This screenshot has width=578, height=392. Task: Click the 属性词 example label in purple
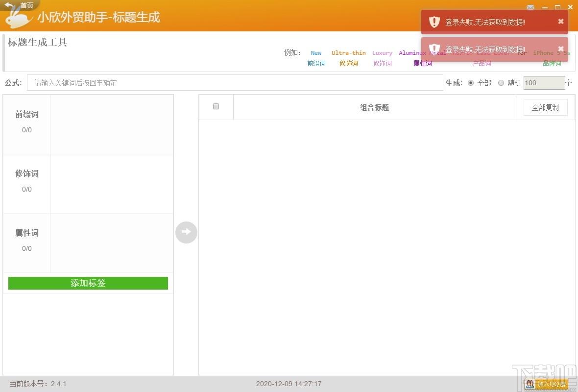point(422,63)
